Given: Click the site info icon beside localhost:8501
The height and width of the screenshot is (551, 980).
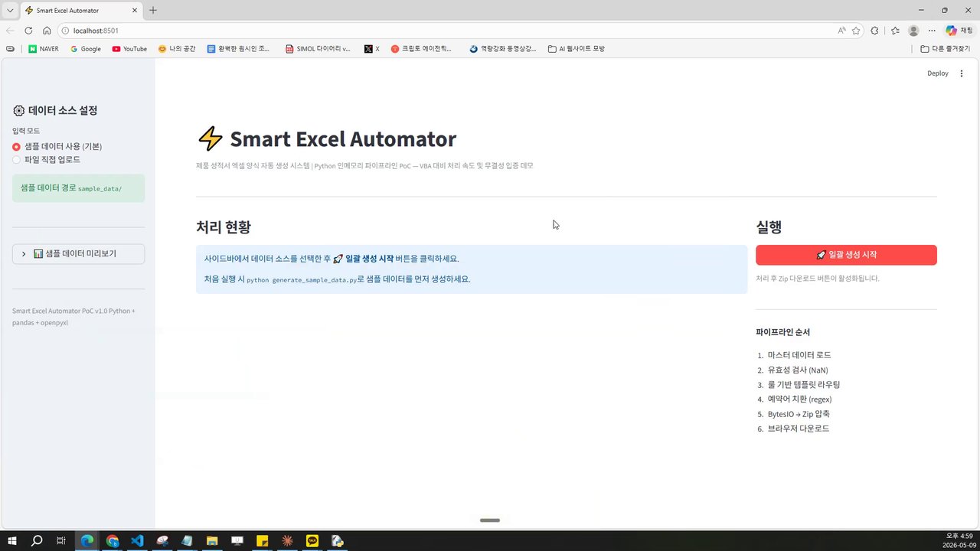Looking at the screenshot, I should coord(65,31).
